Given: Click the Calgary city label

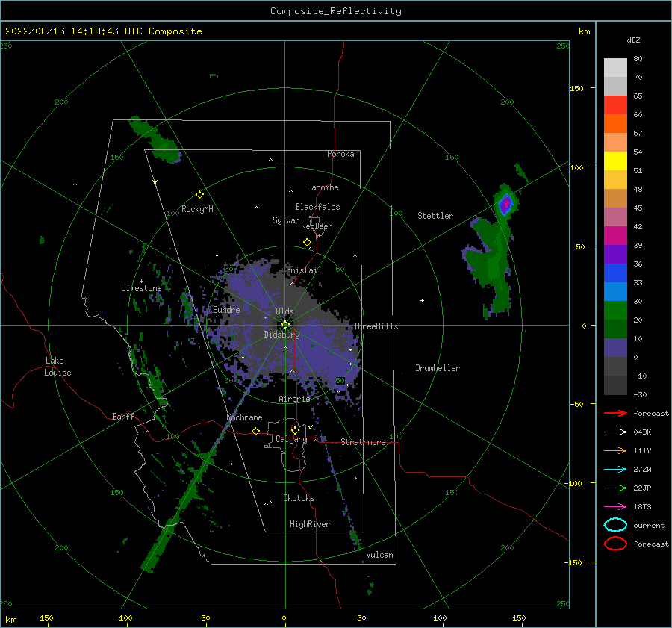Looking at the screenshot, I should click(x=291, y=439).
